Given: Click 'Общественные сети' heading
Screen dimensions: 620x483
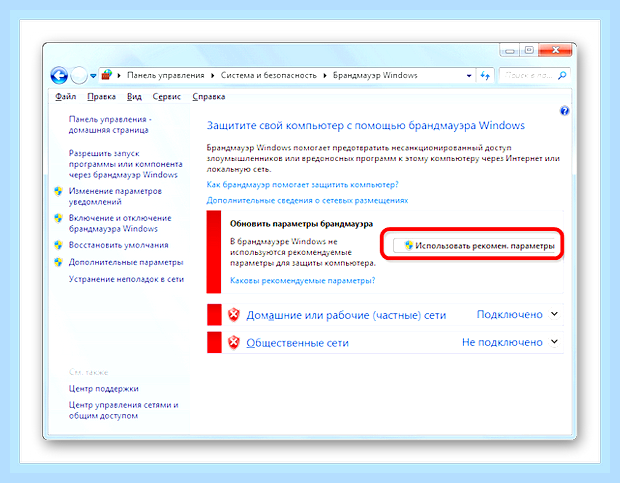Looking at the screenshot, I should pyautogui.click(x=297, y=343).
